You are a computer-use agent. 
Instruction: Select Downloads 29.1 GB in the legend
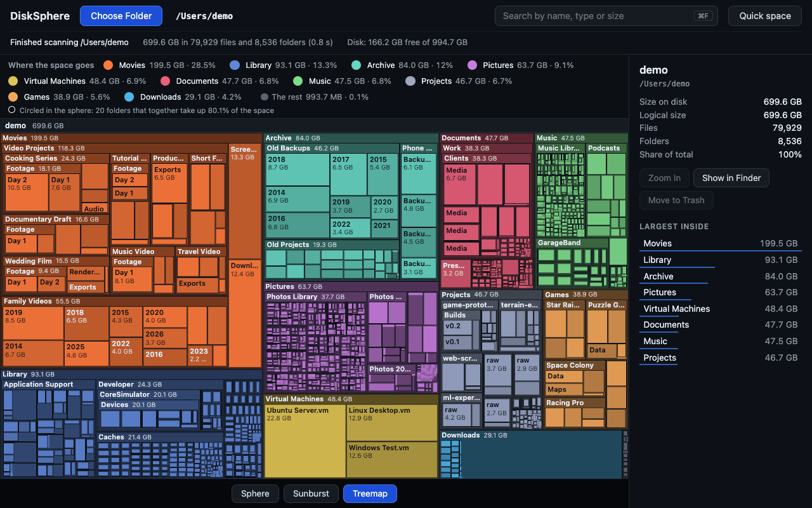pyautogui.click(x=183, y=97)
